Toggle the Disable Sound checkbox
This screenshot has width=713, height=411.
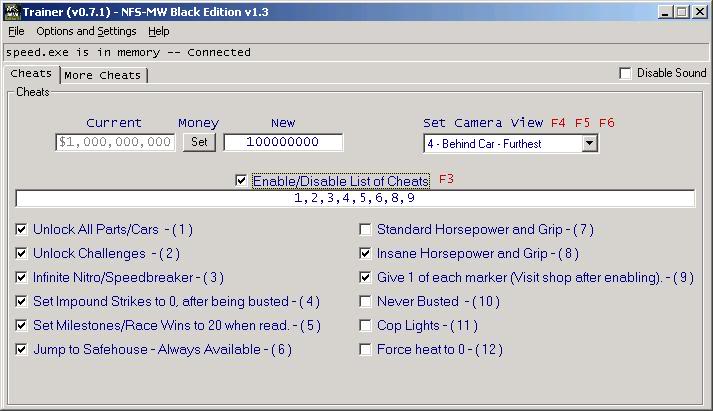coord(625,73)
